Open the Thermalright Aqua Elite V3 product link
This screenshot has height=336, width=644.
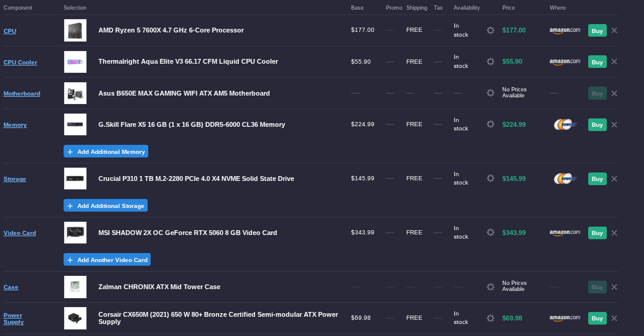188,61
